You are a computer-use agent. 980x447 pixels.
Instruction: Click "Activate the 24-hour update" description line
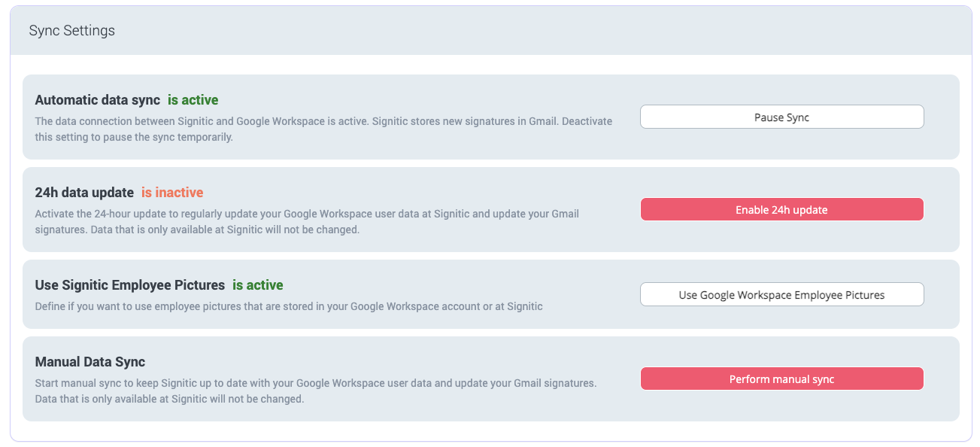(307, 214)
